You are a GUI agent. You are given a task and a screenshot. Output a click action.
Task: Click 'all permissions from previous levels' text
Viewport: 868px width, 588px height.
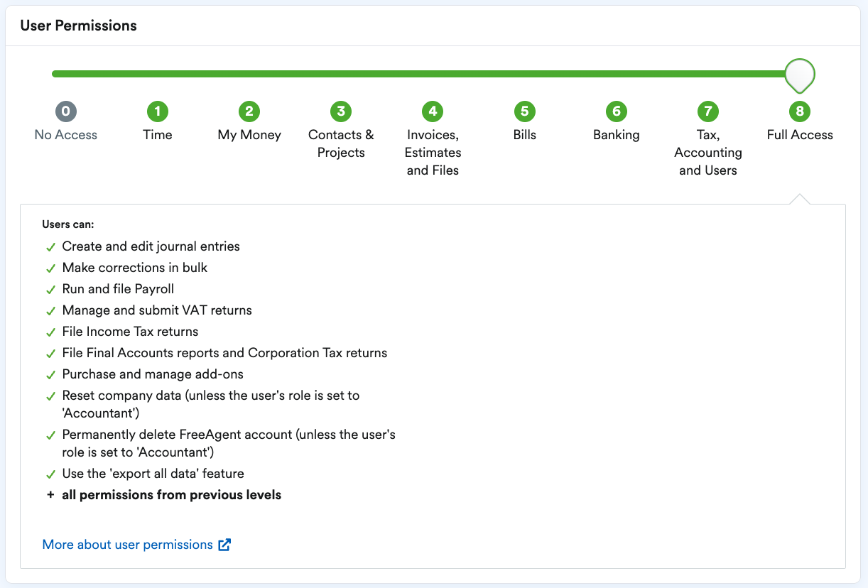[x=172, y=495]
